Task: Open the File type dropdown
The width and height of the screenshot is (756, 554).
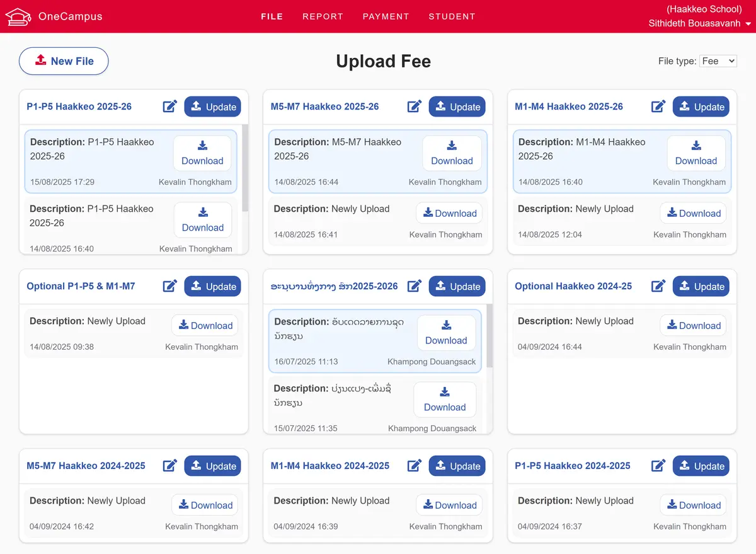Action: pyautogui.click(x=718, y=61)
